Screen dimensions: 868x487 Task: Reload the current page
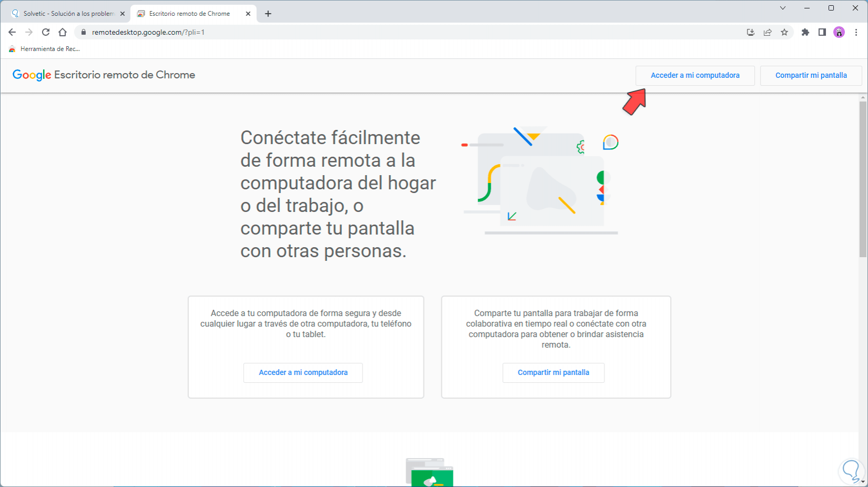pyautogui.click(x=46, y=32)
